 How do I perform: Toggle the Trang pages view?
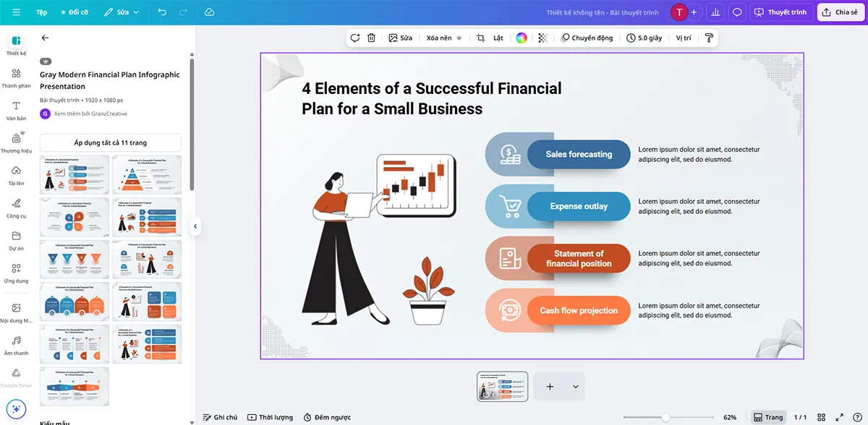pyautogui.click(x=768, y=417)
